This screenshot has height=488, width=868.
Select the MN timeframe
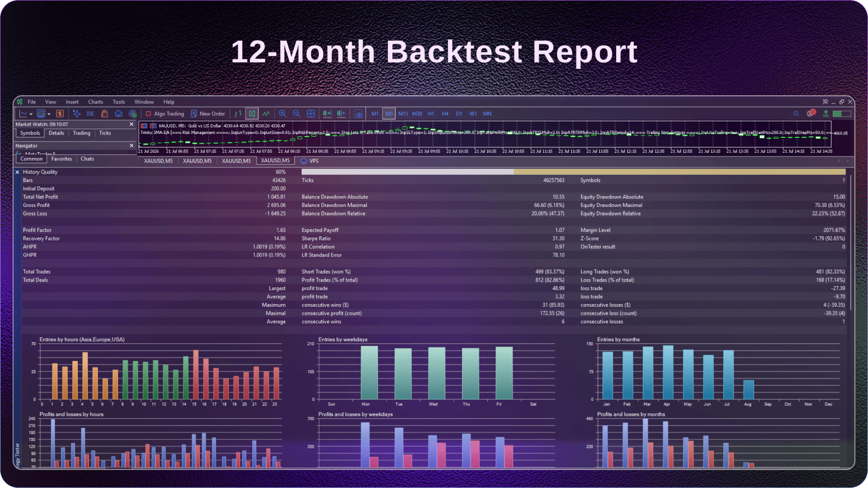tap(487, 114)
